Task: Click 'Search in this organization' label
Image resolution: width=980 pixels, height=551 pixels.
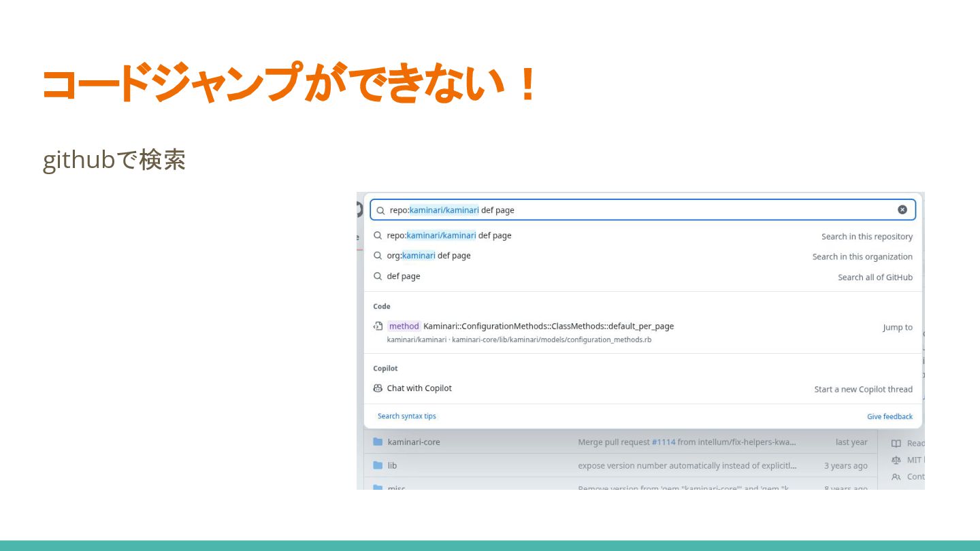Action: 862,257
